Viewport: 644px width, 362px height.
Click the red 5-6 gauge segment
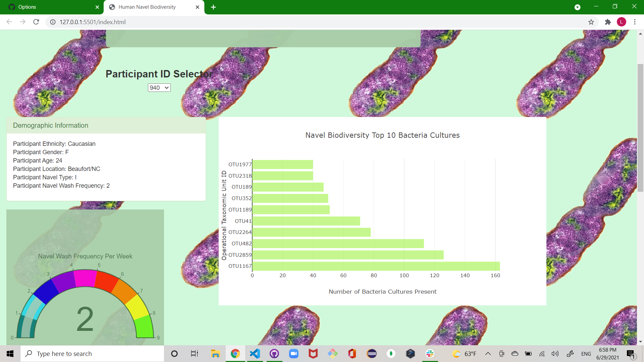107,282
